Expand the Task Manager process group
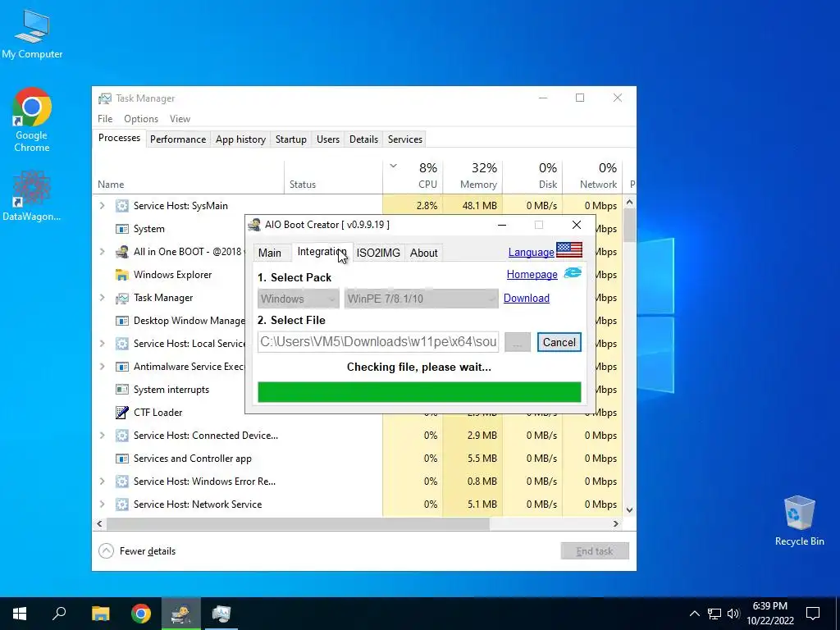 click(103, 298)
